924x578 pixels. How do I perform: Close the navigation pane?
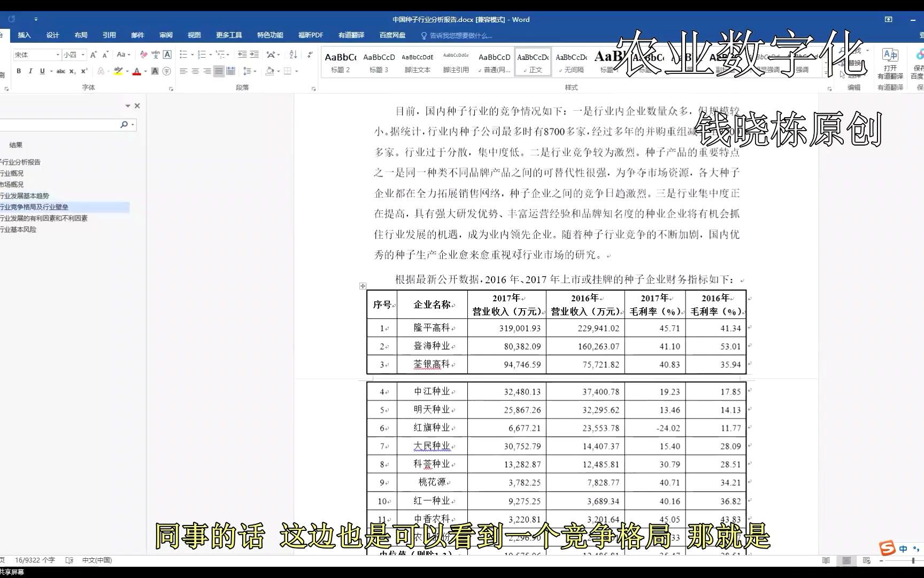(137, 106)
